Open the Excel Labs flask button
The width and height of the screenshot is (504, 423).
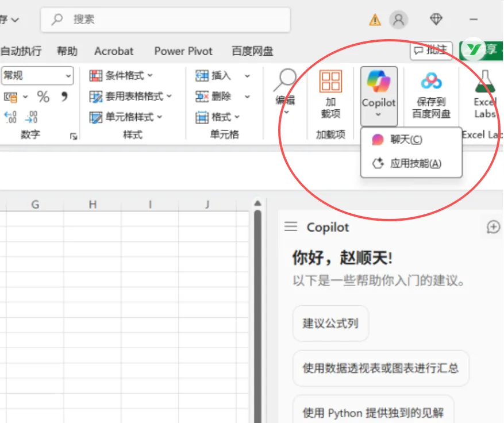coord(484,94)
